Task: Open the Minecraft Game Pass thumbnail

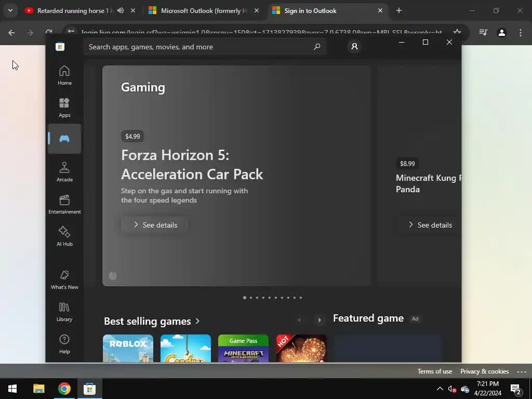Action: tap(243, 349)
